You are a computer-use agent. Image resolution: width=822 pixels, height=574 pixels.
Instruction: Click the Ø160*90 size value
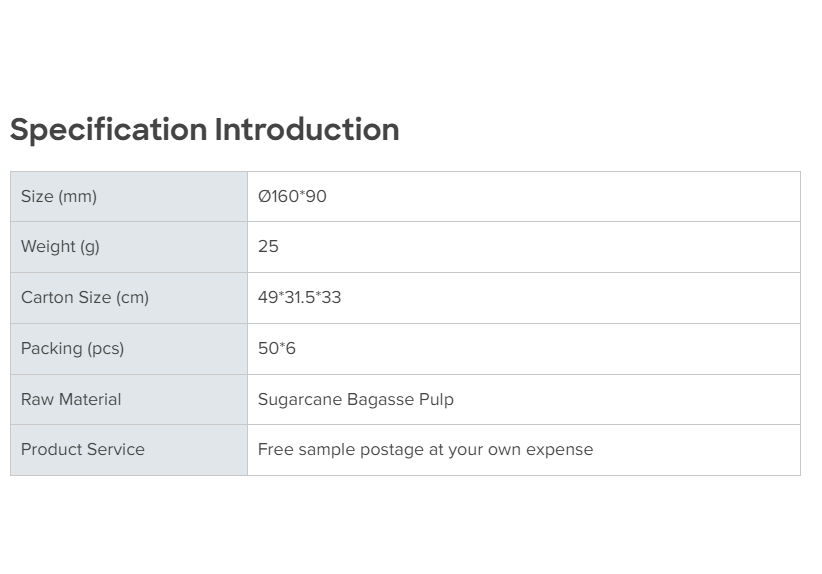coord(292,197)
